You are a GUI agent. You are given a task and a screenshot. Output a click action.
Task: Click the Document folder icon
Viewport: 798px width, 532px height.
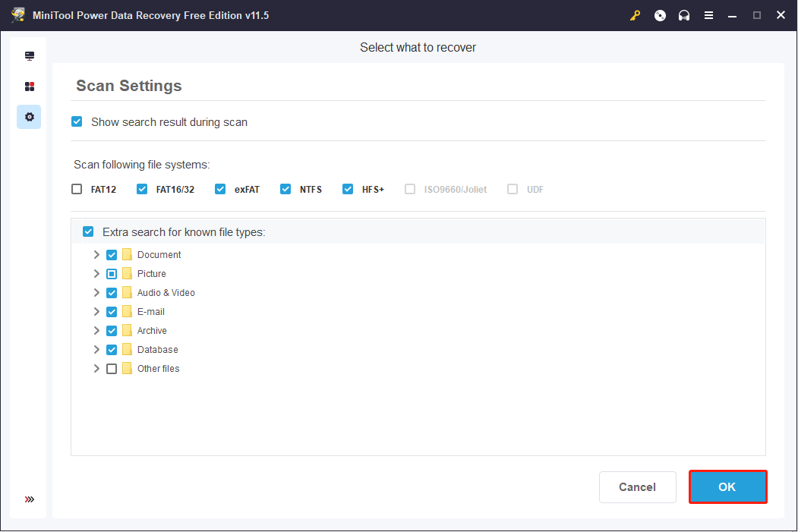127,254
